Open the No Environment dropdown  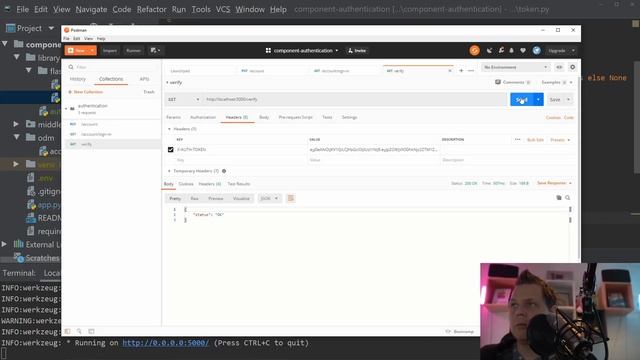[516, 67]
